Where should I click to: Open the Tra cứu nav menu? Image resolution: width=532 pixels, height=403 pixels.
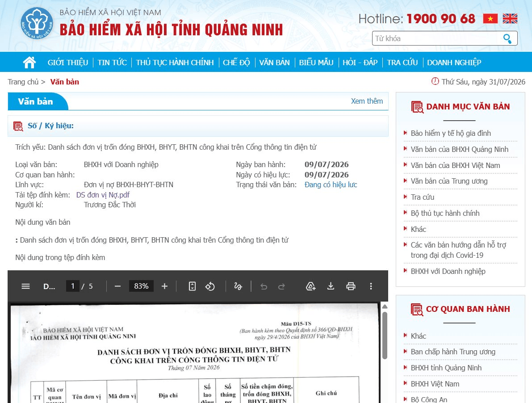pos(402,63)
